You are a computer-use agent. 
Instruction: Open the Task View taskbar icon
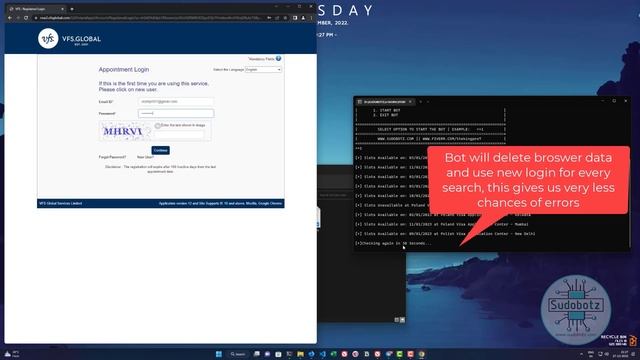click(x=256, y=354)
